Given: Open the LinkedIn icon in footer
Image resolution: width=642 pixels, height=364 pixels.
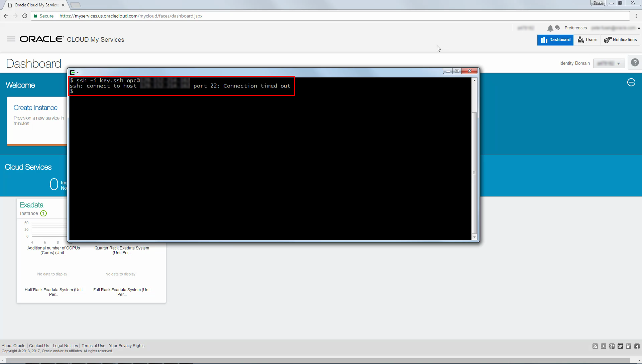Looking at the screenshot, I should (629, 346).
